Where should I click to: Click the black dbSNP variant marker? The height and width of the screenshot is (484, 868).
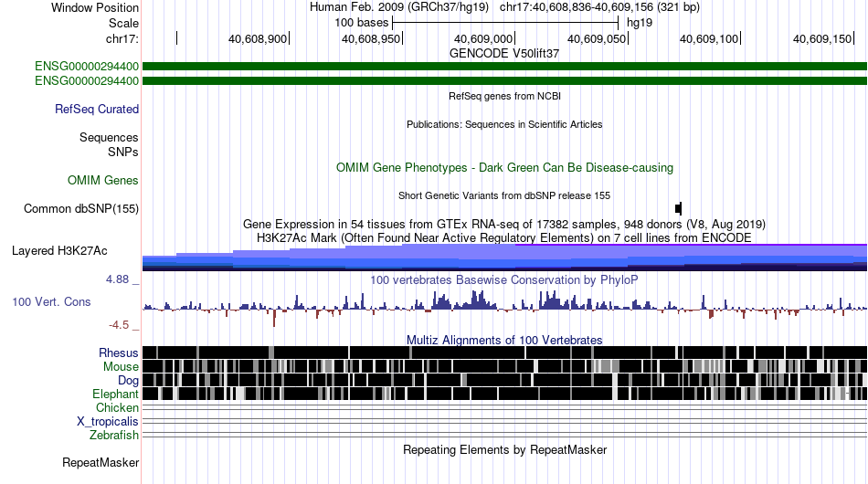[x=679, y=208]
